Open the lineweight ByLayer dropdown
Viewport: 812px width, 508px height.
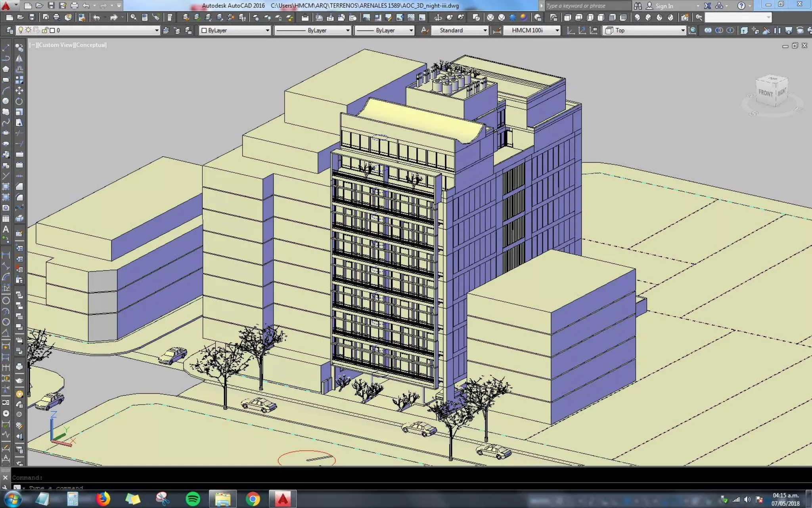pos(411,30)
